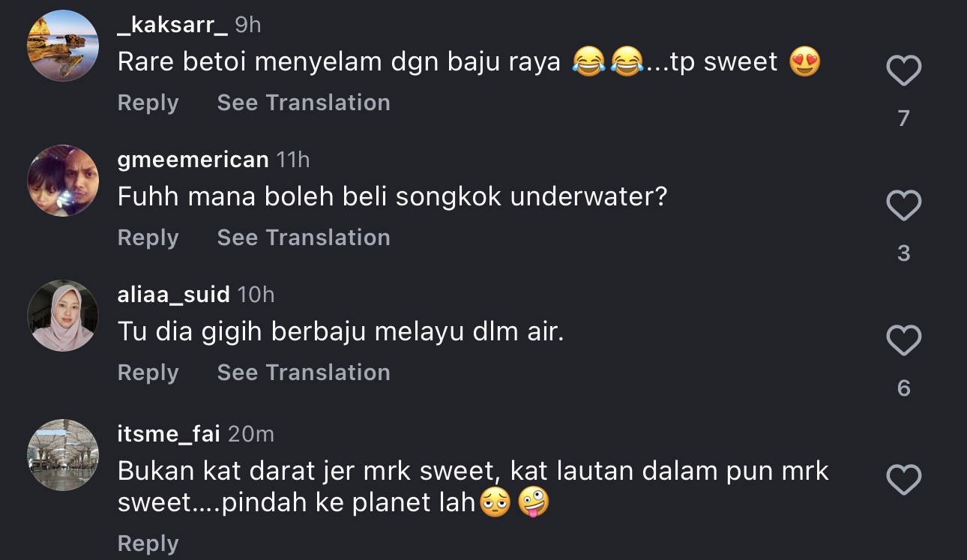Tap the heart on aliaa_suid's comment
The image size is (967, 560).
click(903, 341)
